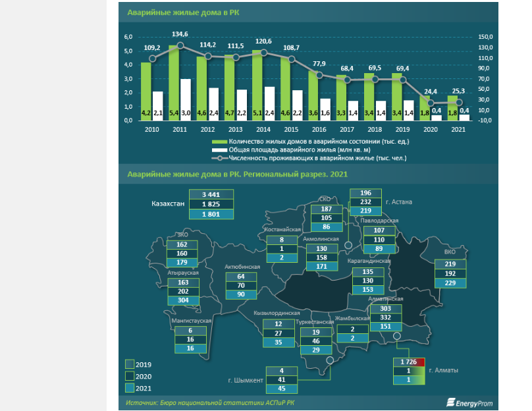The image size is (532, 411).
Task: Click the line marker for 2021
Action: pyautogui.click(x=459, y=102)
